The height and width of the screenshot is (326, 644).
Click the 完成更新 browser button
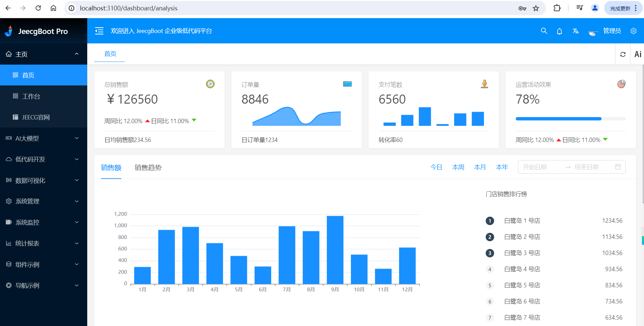tap(623, 8)
